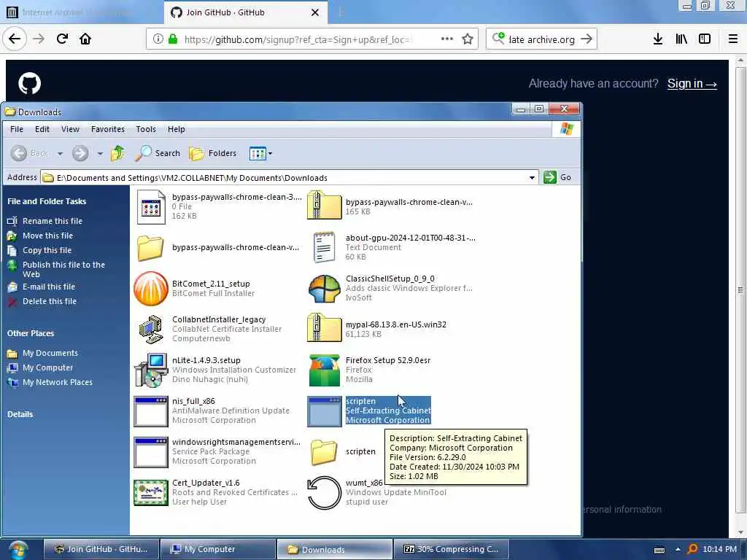
Task: Click E-mail this file task
Action: [49, 287]
